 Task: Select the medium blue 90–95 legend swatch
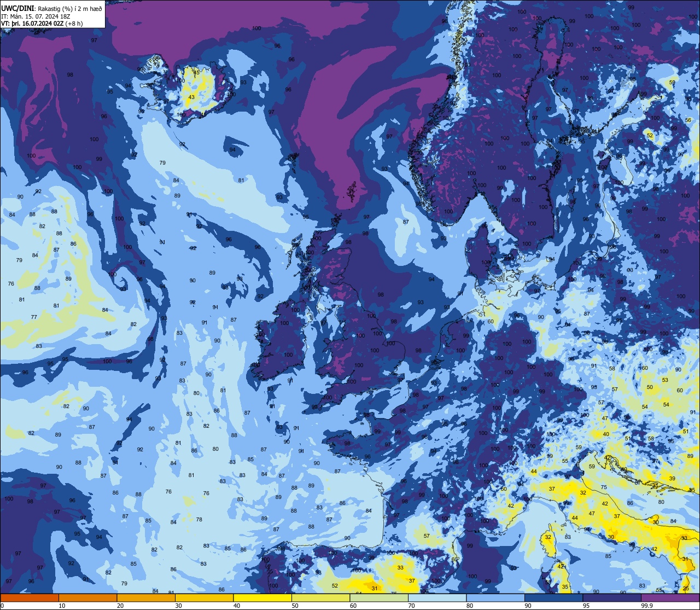tap(553, 597)
